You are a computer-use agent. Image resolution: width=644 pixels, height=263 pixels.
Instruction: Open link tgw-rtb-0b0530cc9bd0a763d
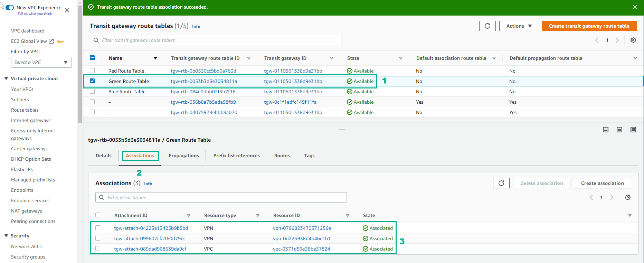(x=203, y=71)
